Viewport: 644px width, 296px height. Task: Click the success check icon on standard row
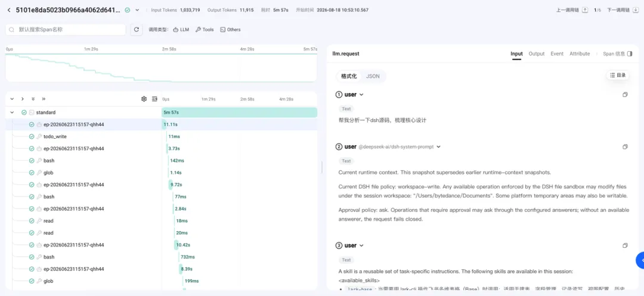tap(24, 113)
